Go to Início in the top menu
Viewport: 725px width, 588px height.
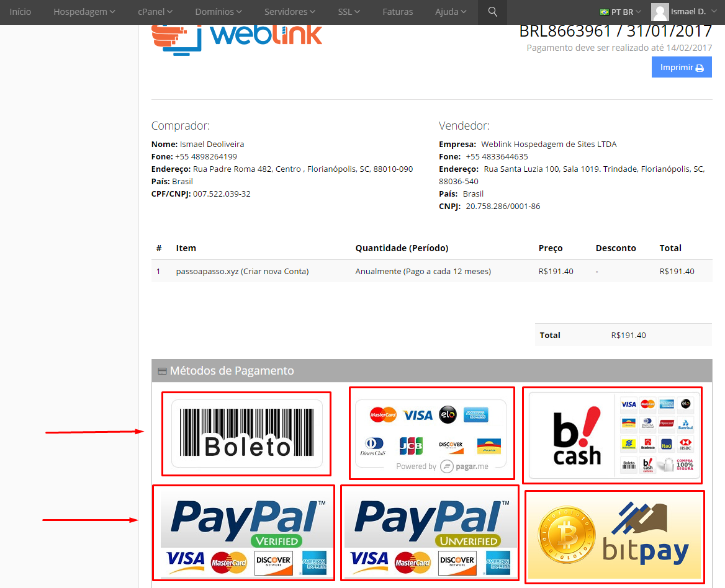coord(20,12)
